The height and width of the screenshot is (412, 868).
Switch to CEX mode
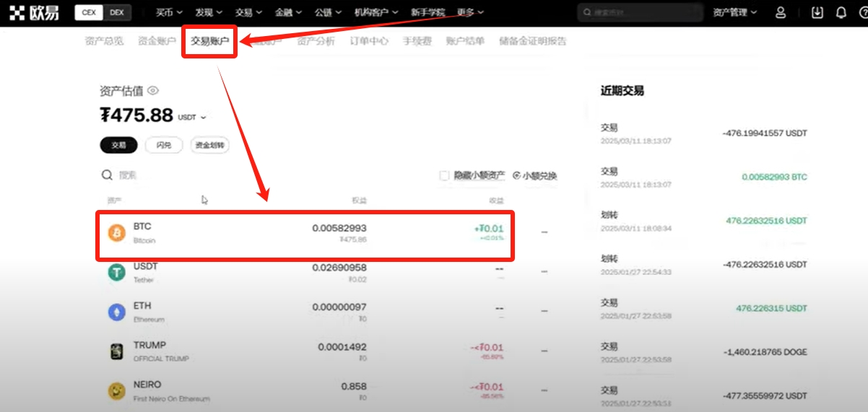(89, 12)
